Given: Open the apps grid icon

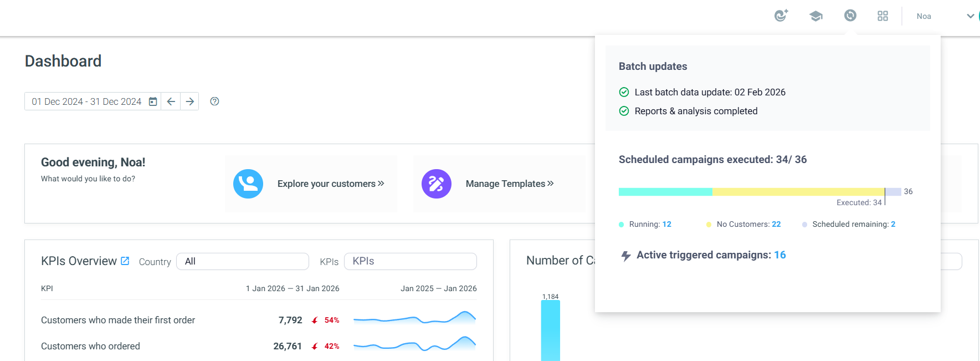Looking at the screenshot, I should click(883, 16).
